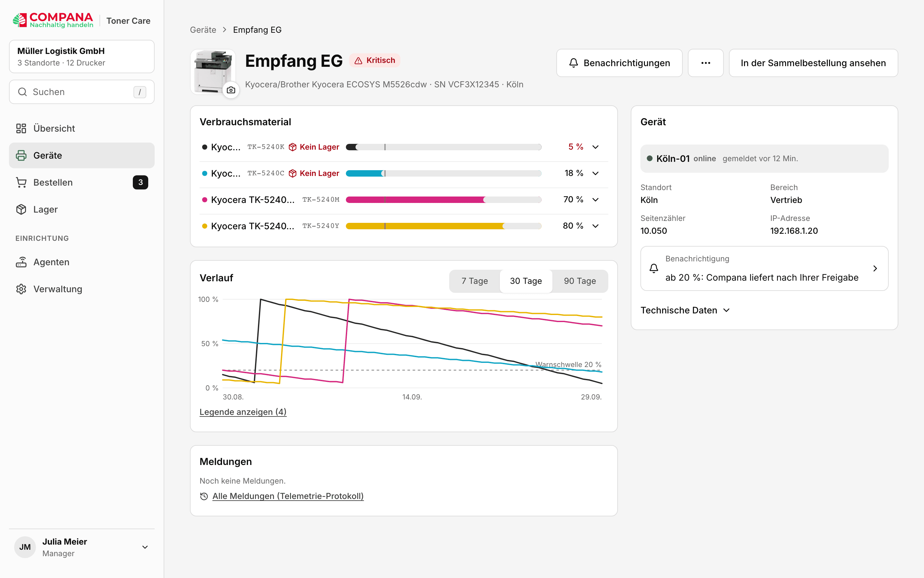
Task: Click Geräte breadcrumb link
Action: (x=203, y=30)
